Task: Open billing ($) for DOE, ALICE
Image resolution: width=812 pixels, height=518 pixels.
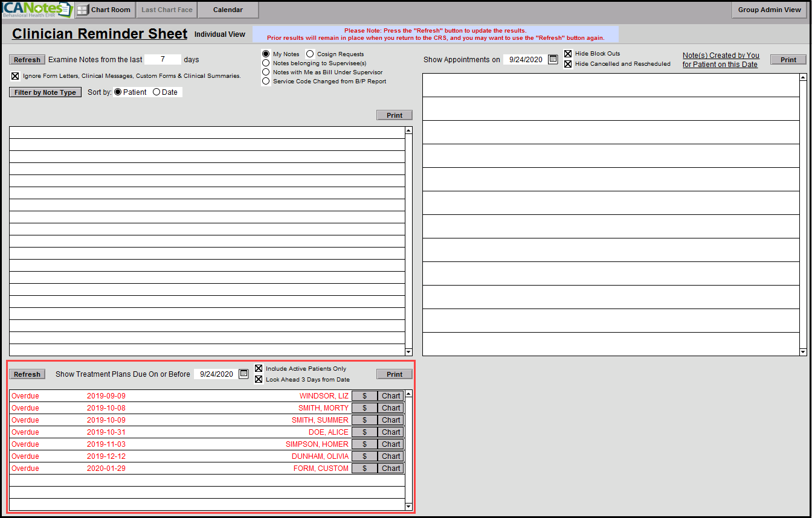Action: click(x=364, y=432)
